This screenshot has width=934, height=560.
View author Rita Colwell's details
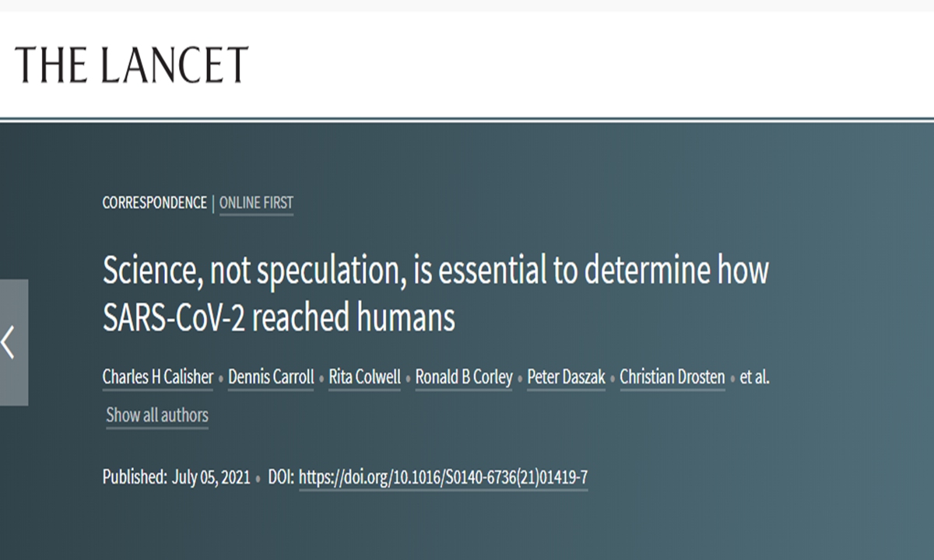click(364, 378)
